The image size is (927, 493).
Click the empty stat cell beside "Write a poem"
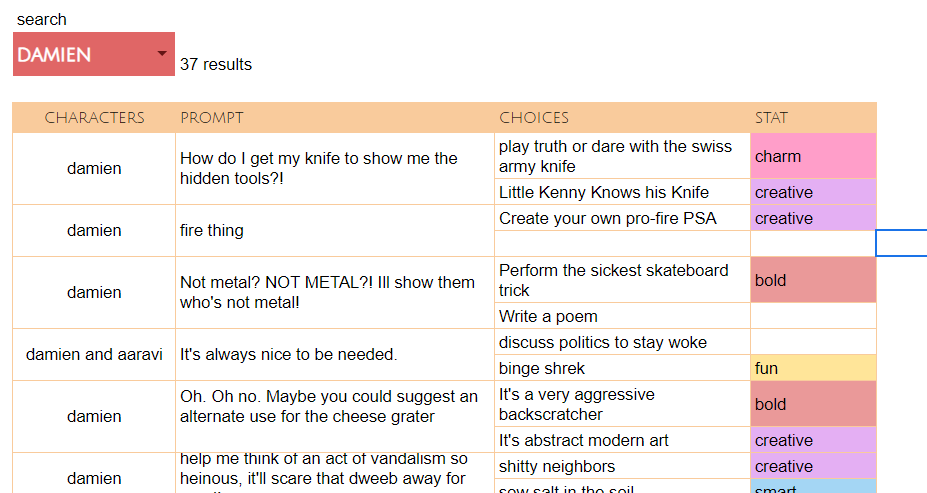click(x=813, y=316)
